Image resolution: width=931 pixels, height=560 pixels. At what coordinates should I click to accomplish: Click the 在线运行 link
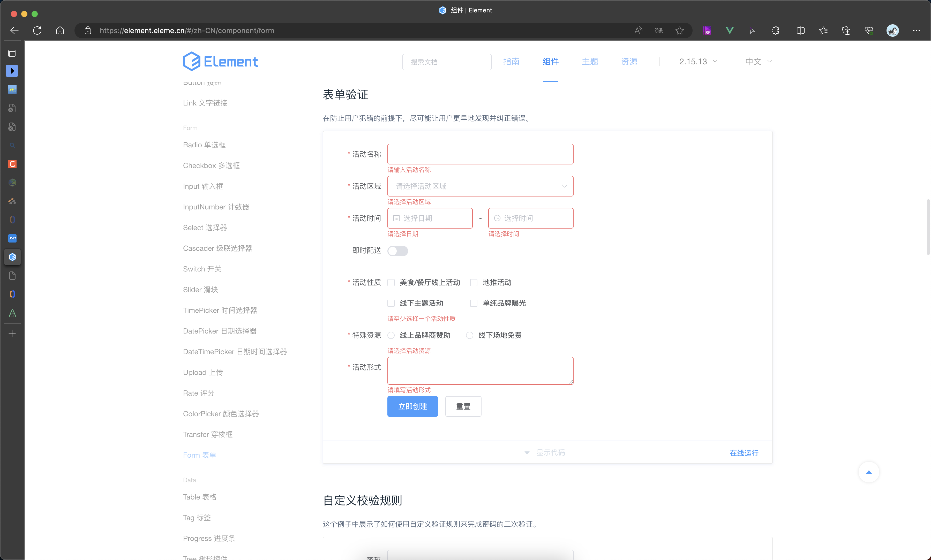[x=744, y=453]
